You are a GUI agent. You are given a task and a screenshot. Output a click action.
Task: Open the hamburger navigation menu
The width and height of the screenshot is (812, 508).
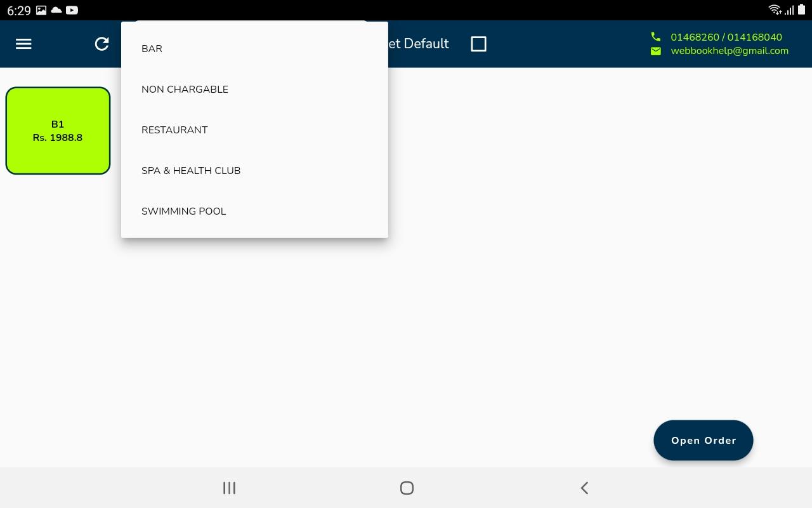pos(23,44)
